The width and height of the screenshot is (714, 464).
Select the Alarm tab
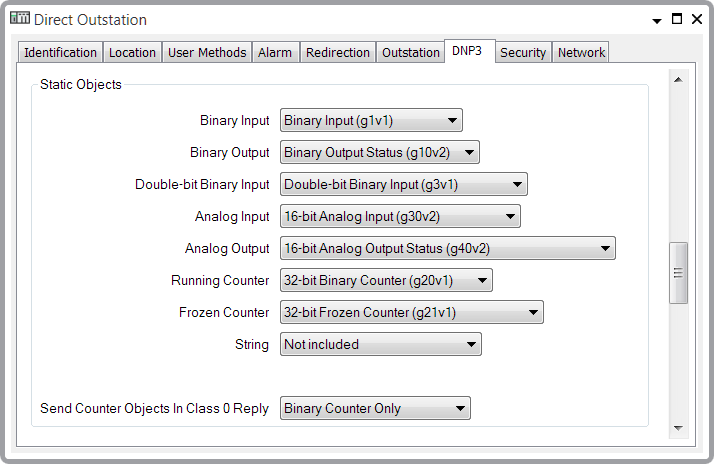(x=275, y=53)
